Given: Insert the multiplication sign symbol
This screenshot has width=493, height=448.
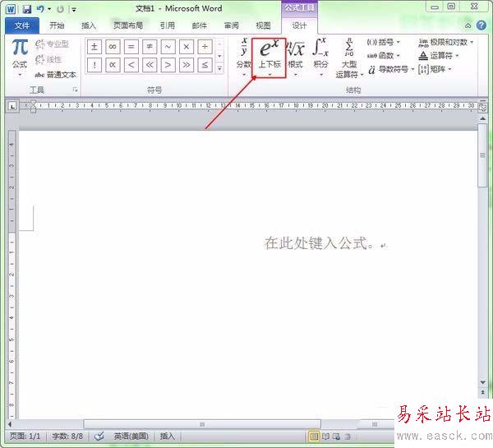Looking at the screenshot, I should (187, 47).
